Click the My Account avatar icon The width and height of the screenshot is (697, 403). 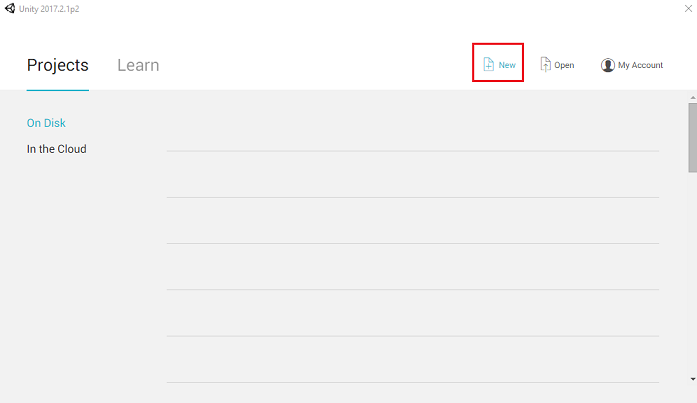pos(607,65)
